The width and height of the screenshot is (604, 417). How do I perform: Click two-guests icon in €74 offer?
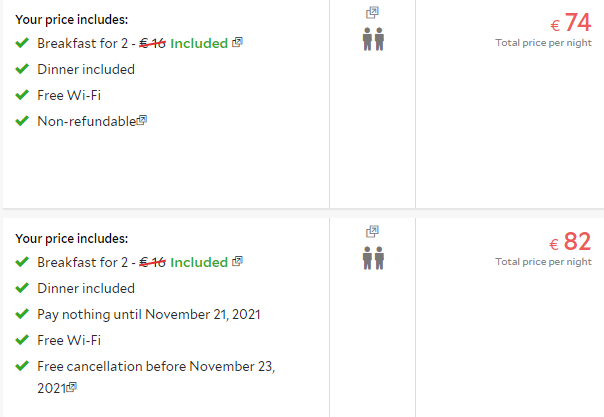(373, 39)
